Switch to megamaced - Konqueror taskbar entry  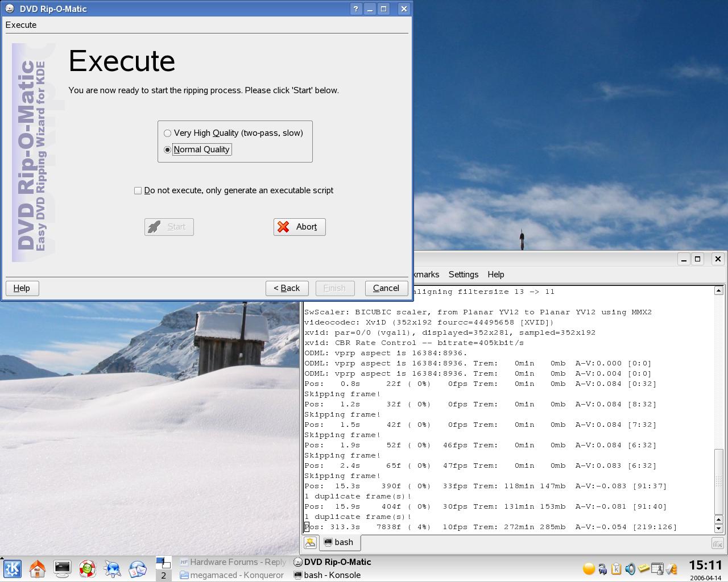(x=231, y=575)
